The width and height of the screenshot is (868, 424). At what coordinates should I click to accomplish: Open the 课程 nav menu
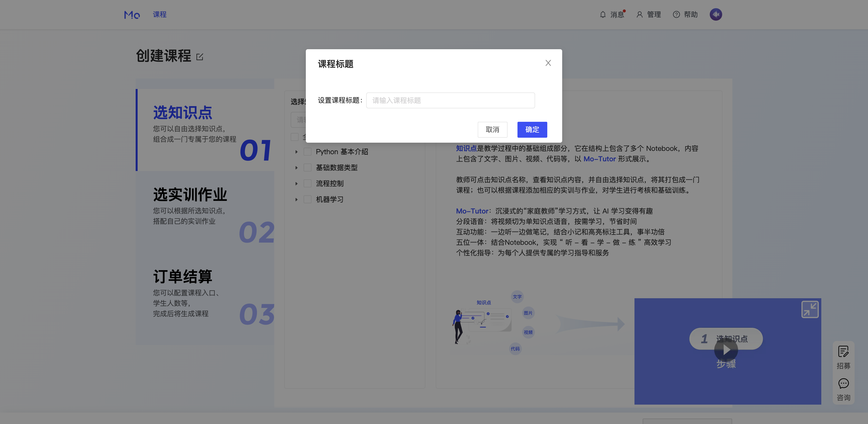159,14
